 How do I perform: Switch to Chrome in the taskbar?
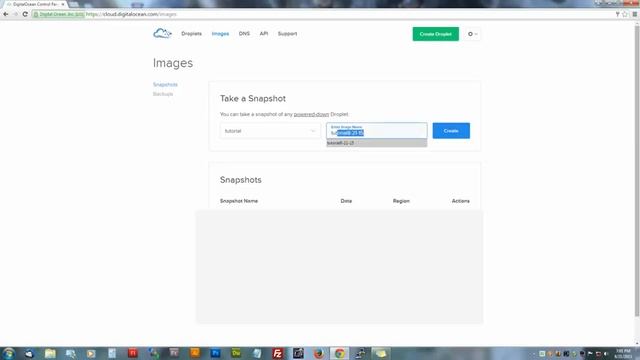click(340, 353)
